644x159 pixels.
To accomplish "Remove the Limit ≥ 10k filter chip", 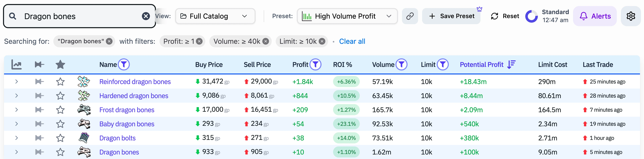I will (322, 41).
